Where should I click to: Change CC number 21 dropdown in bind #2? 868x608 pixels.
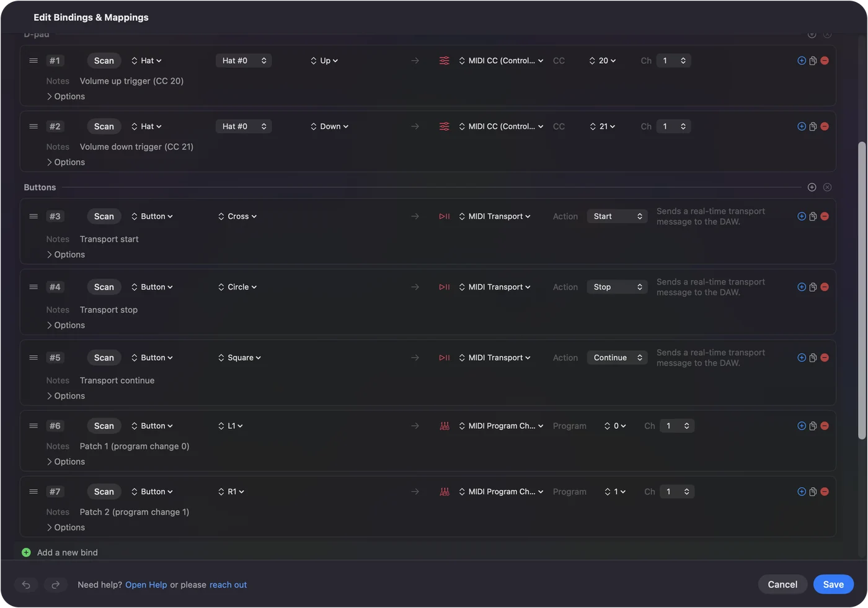[x=602, y=126]
